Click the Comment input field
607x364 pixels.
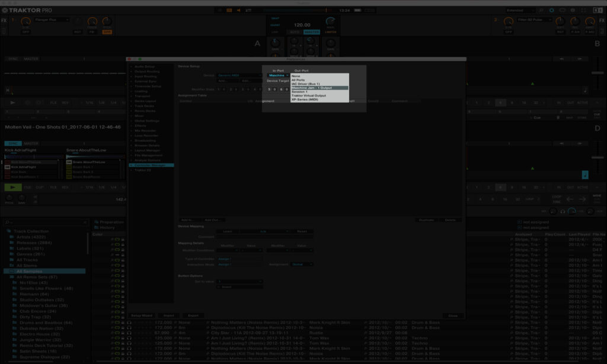[265, 237]
